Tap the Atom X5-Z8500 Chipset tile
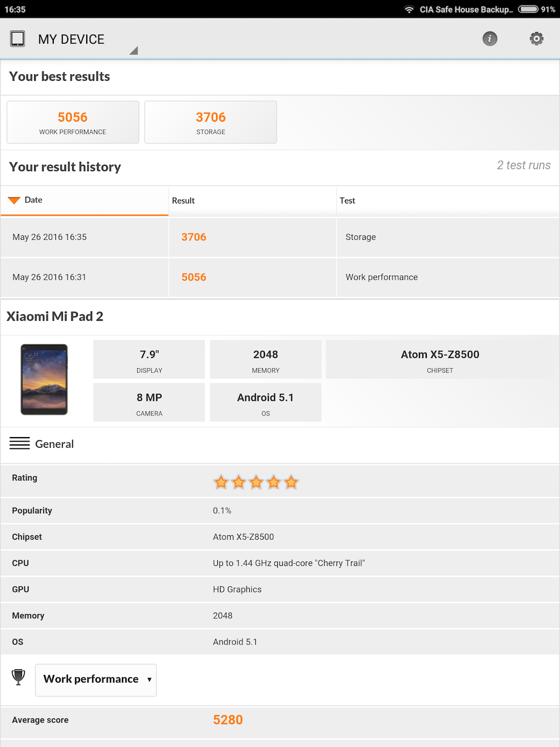The width and height of the screenshot is (560, 747). click(440, 359)
